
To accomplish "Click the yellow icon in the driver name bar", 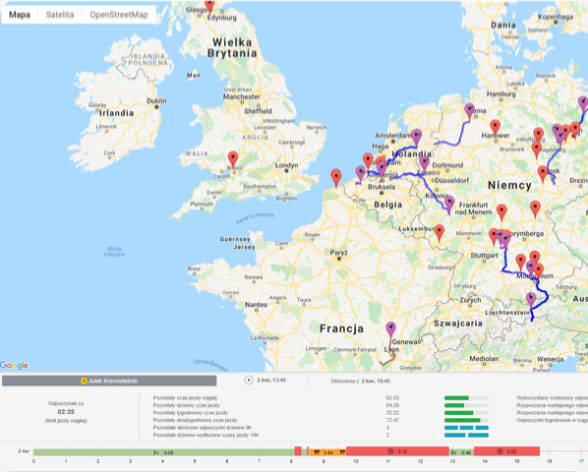I will [x=84, y=381].
